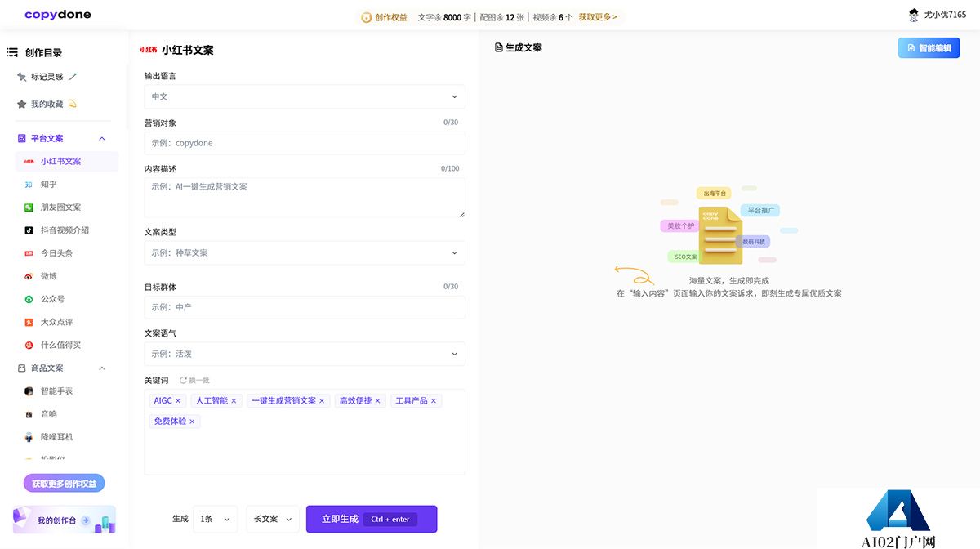Click the 大众点评 icon in sidebar
The image size is (980, 549).
coord(29,322)
